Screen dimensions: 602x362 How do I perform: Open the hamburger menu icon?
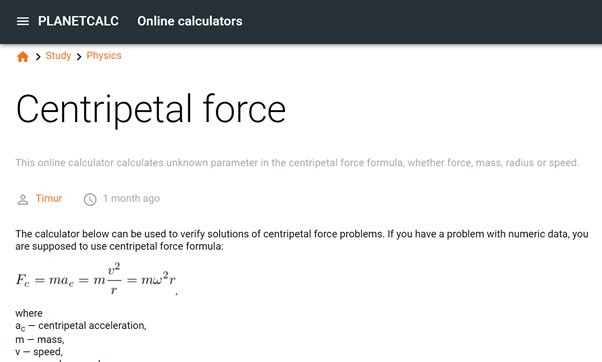coord(23,21)
